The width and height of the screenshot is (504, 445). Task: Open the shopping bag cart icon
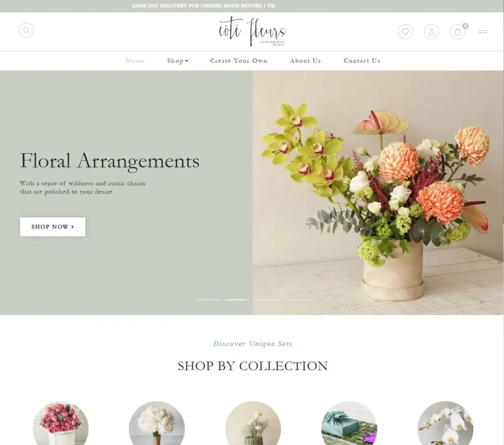pos(457,32)
